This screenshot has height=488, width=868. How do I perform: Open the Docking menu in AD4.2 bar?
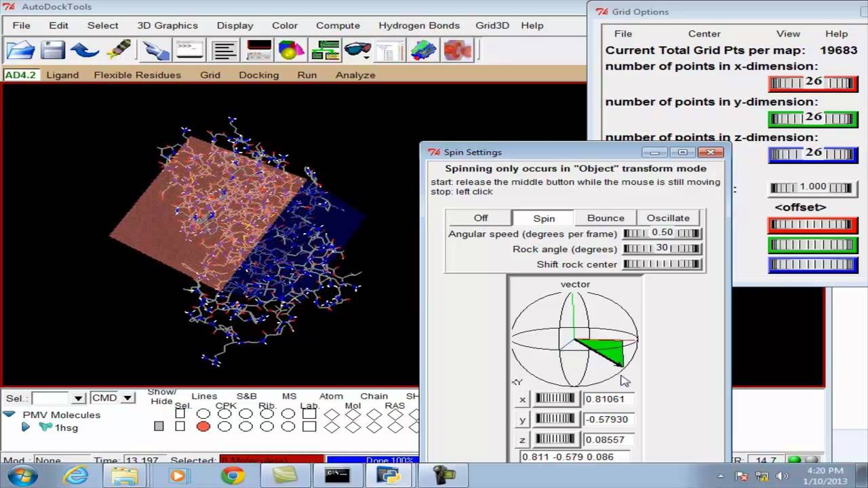tap(258, 75)
